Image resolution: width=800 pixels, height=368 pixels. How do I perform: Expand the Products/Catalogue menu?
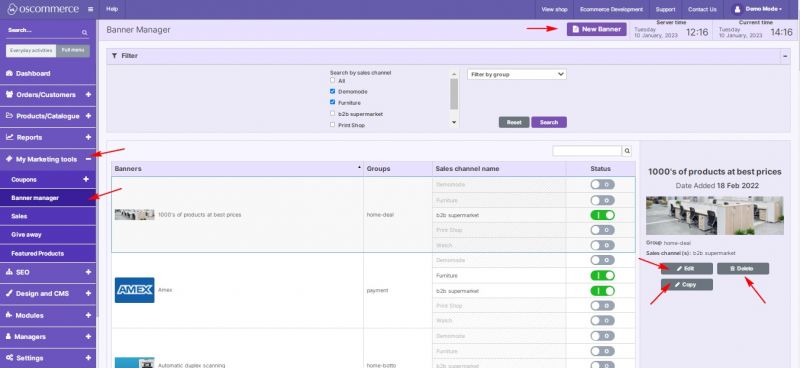(88, 116)
